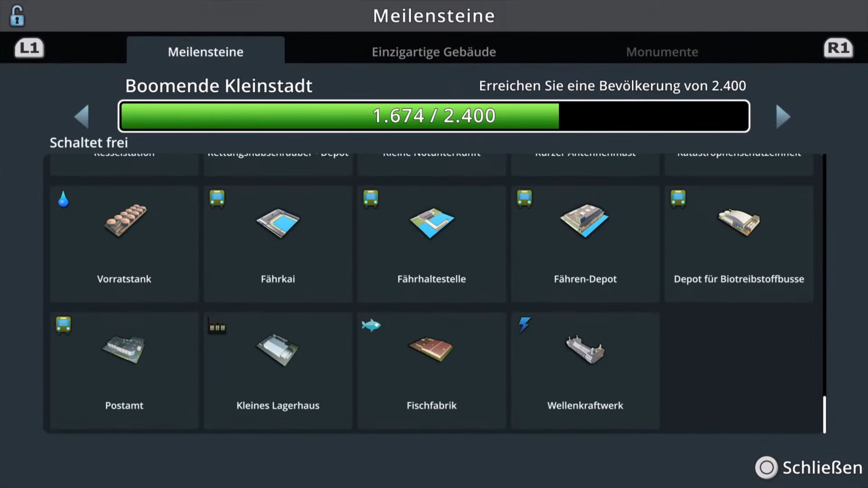Select the Fährhaltestelle building image
The height and width of the screenshot is (488, 868).
pyautogui.click(x=432, y=222)
